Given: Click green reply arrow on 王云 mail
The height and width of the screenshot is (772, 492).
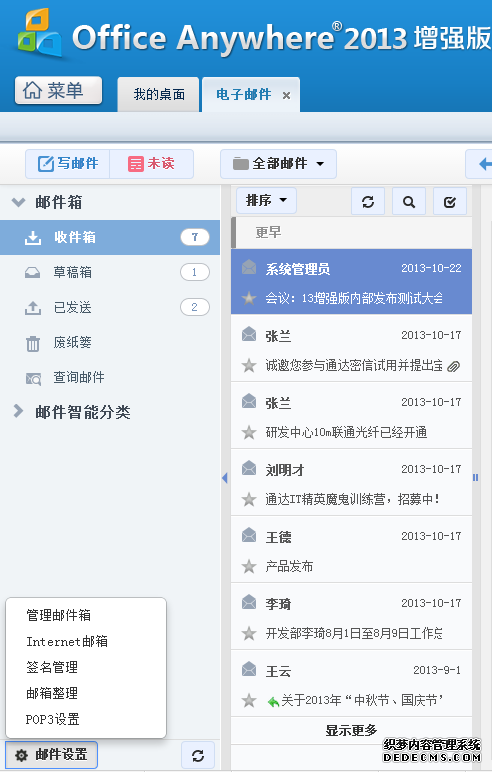Looking at the screenshot, I should click(x=273, y=701).
